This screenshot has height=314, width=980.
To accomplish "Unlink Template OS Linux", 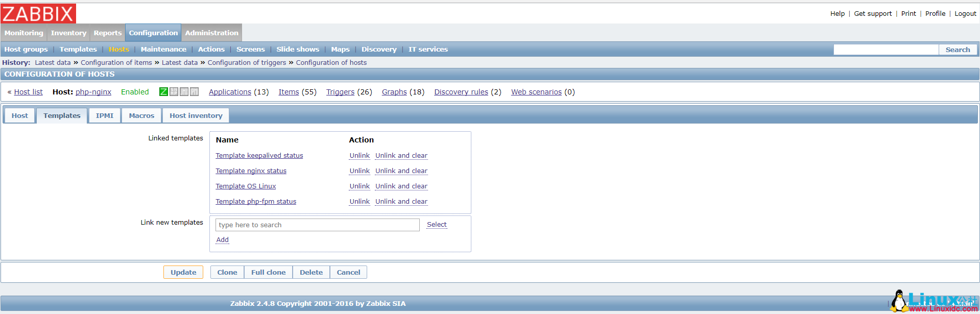I will click(x=360, y=186).
